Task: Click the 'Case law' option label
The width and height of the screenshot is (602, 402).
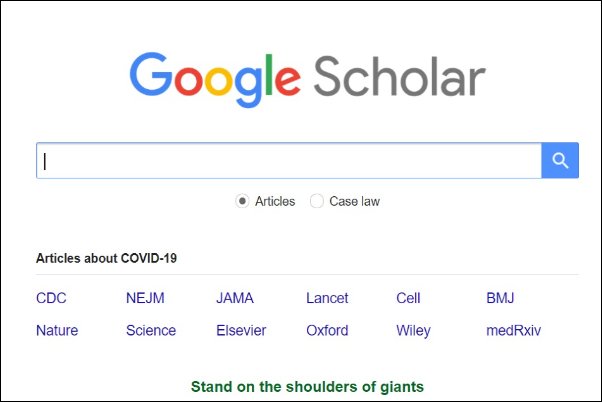Action: [x=356, y=201]
